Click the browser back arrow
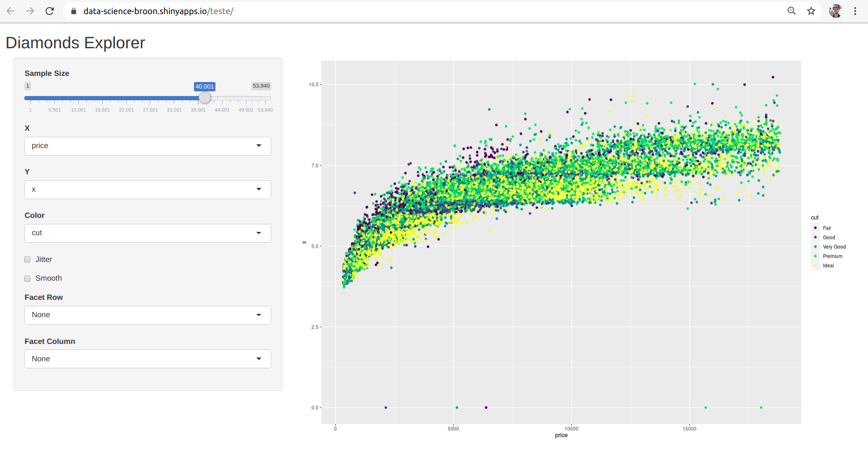This screenshot has height=469, width=868. 11,11
